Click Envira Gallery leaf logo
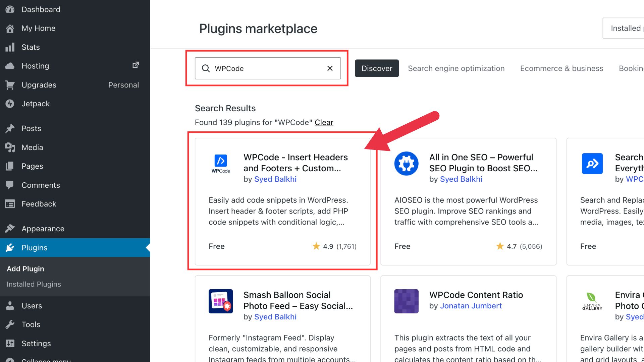 click(592, 301)
